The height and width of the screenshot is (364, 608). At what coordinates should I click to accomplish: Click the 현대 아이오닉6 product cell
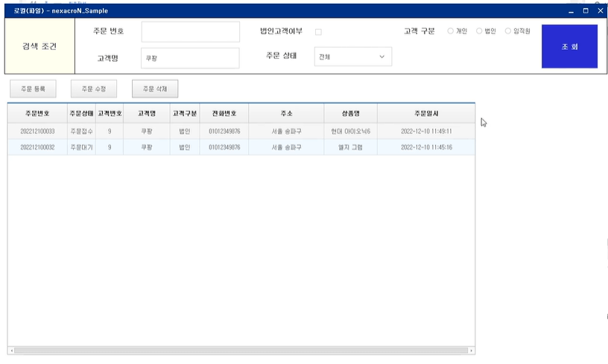350,131
